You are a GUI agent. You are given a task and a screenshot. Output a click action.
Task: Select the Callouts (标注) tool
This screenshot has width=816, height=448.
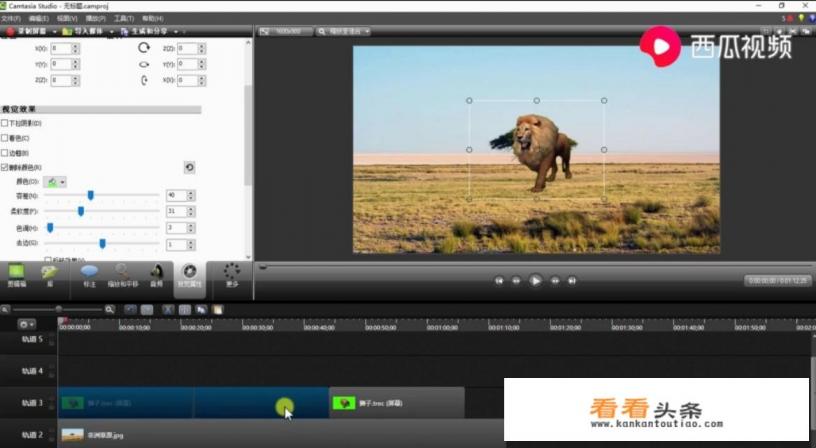(89, 275)
